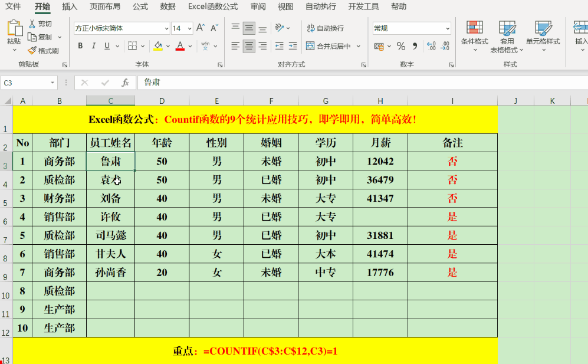The height and width of the screenshot is (364, 588).
Task: Center text horizontally
Action: point(249,46)
